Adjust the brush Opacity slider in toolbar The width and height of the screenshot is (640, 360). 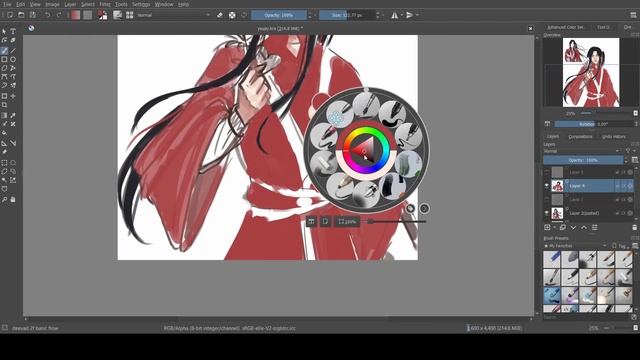[279, 15]
